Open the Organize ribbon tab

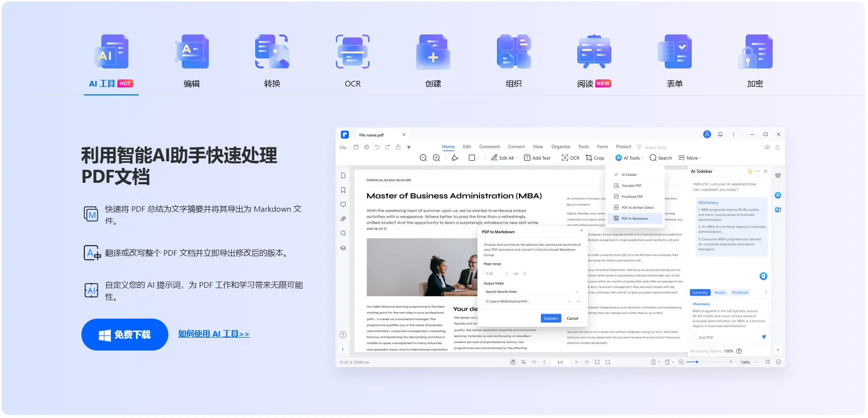pyautogui.click(x=561, y=147)
